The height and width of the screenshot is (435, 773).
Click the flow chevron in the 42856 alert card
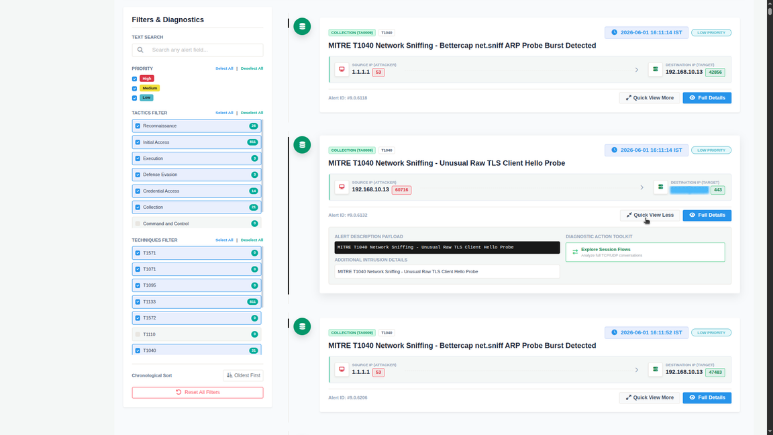[636, 70]
